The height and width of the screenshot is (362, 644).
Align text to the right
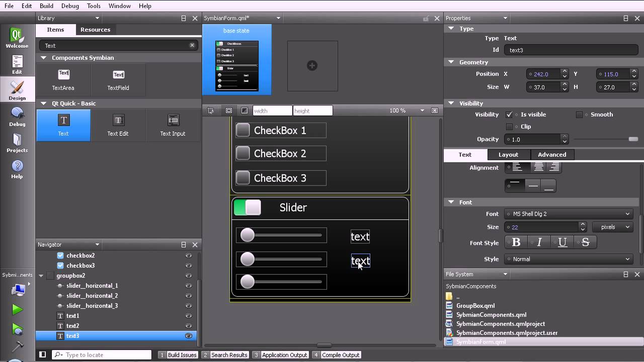554,167
